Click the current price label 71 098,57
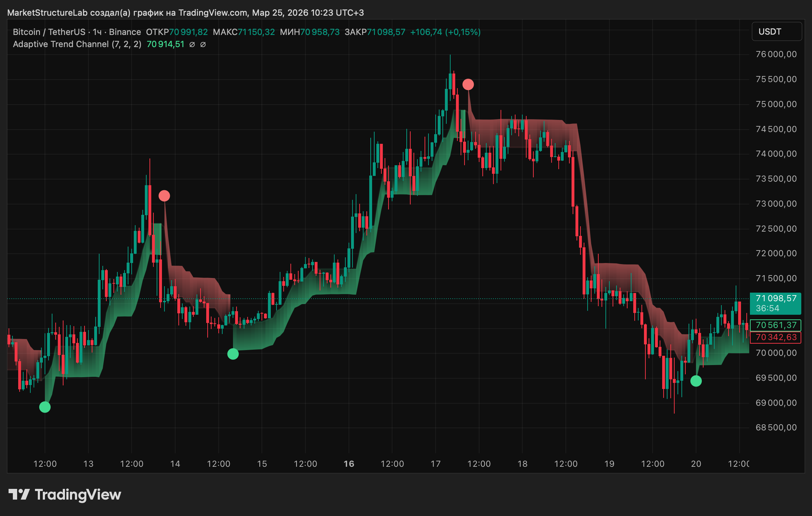812x516 pixels. pos(776,303)
